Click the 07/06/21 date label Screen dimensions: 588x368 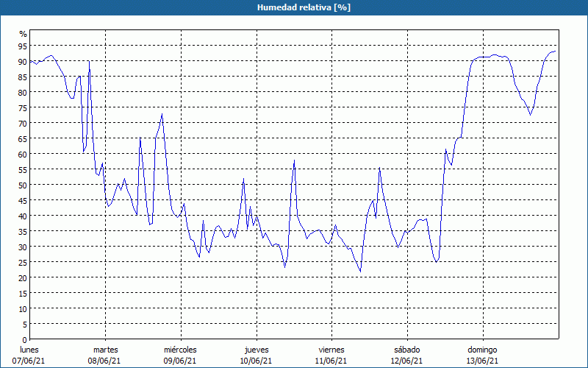point(29,361)
